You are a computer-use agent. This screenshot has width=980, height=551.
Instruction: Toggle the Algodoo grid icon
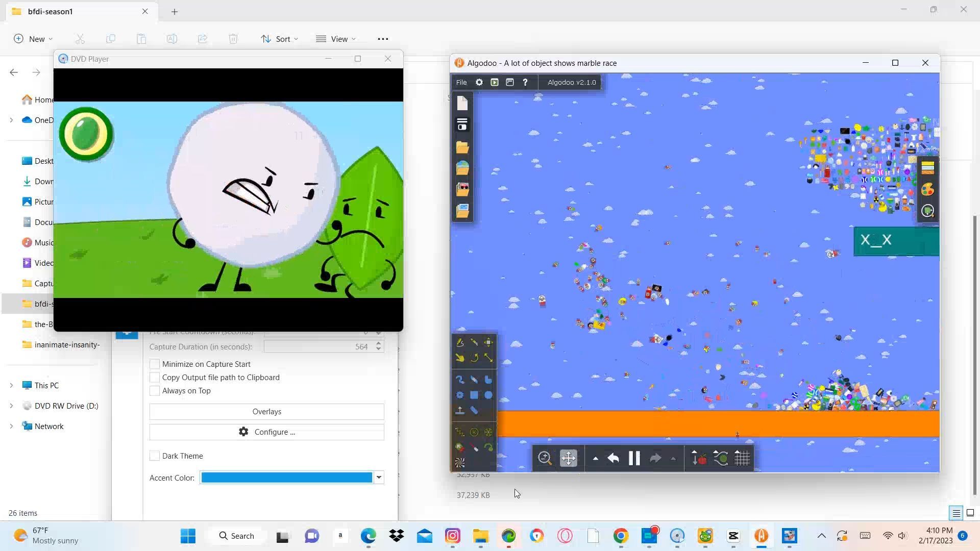[x=742, y=458]
